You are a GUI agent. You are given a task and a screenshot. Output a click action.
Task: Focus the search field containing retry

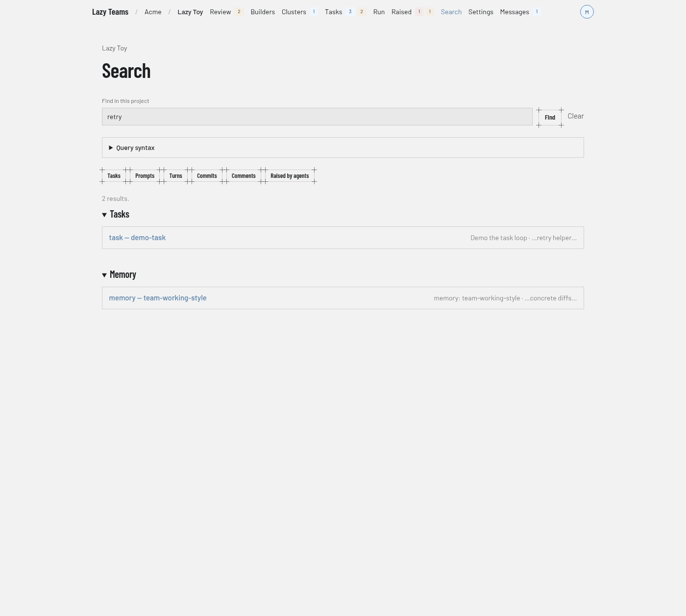(x=317, y=117)
